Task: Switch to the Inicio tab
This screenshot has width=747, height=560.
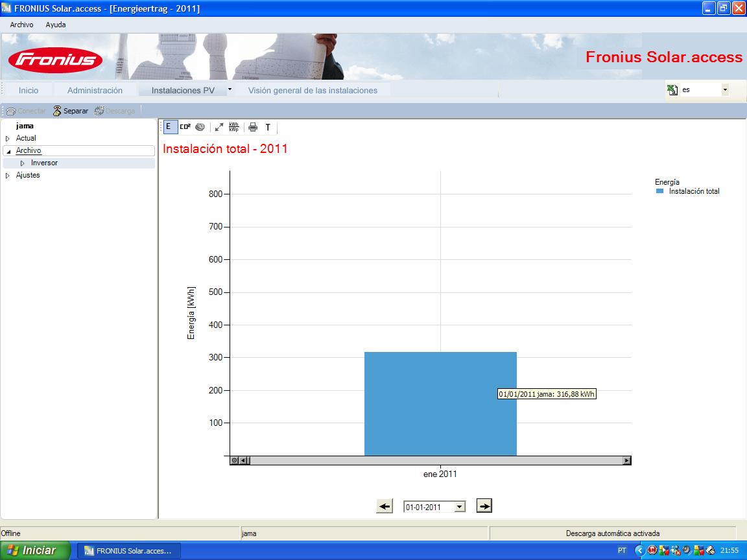Action: click(29, 90)
